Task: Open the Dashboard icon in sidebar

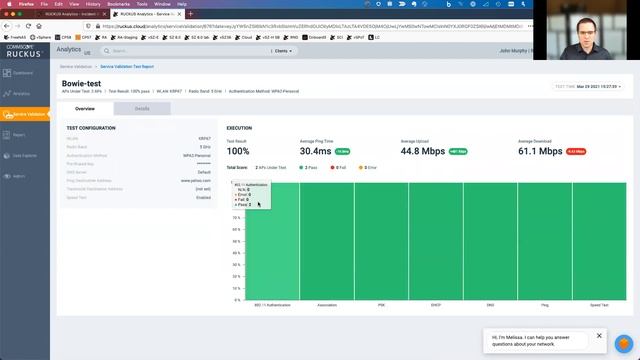Action: 7,73
